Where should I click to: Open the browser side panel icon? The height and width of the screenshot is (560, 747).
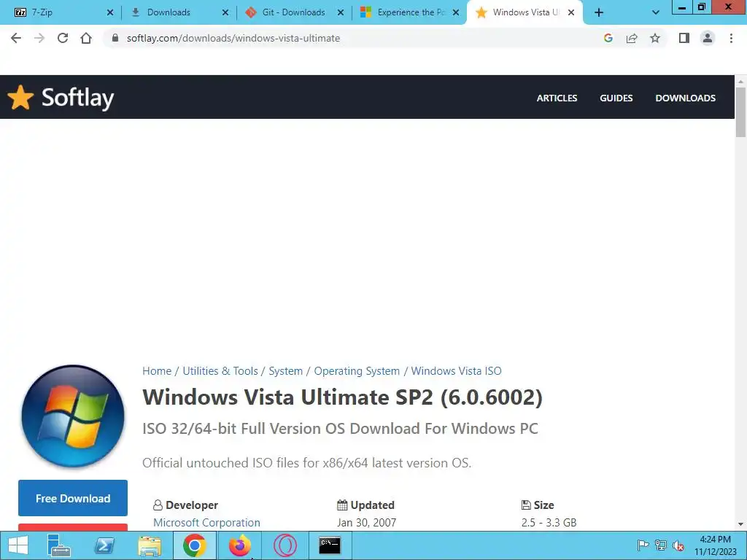(684, 38)
